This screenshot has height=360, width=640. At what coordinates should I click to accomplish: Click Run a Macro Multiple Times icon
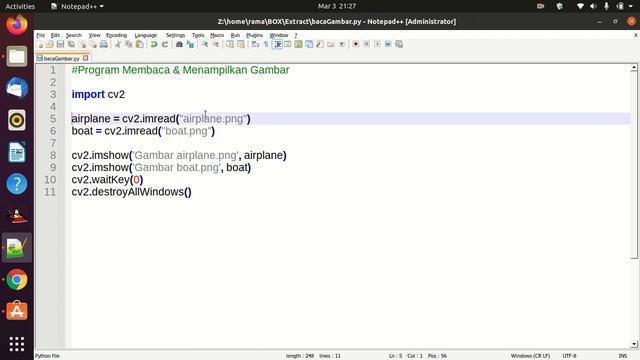pyautogui.click(x=388, y=44)
